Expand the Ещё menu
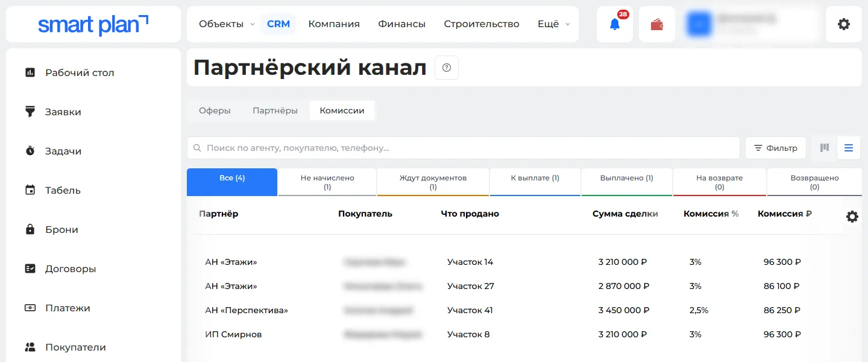 tap(554, 24)
